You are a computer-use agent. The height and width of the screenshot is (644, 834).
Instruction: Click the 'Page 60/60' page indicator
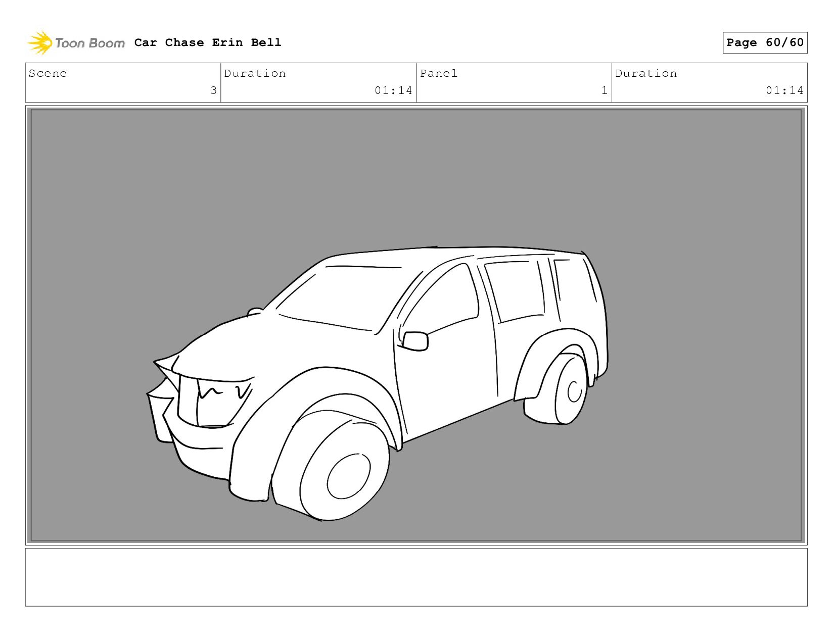(x=765, y=42)
